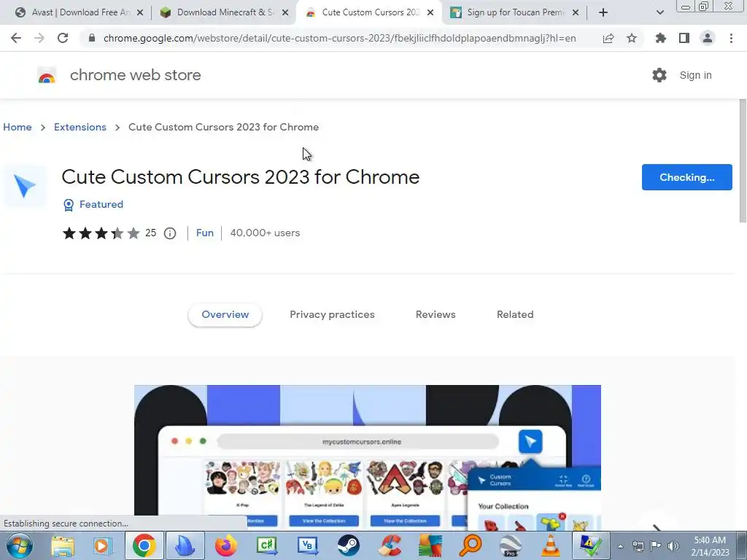The image size is (747, 560).
Task: Click the browser forward arrow
Action: click(39, 38)
